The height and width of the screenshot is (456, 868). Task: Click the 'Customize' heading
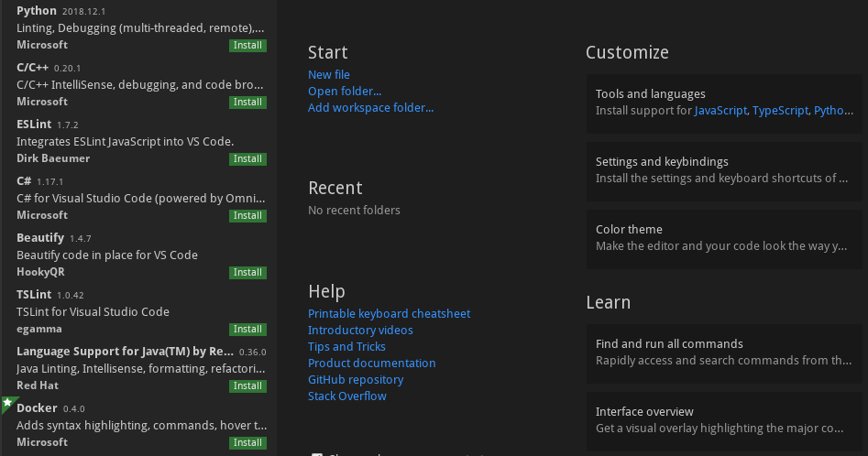click(x=627, y=52)
